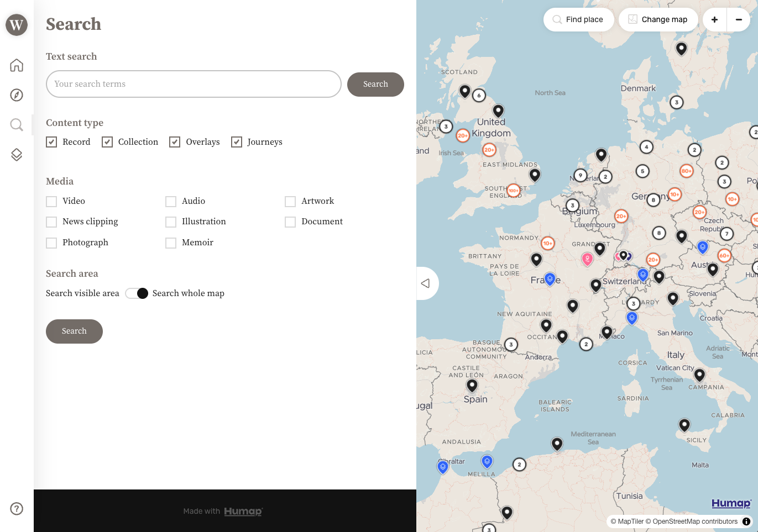Open the Find place search
This screenshot has width=758, height=532.
pyautogui.click(x=578, y=20)
